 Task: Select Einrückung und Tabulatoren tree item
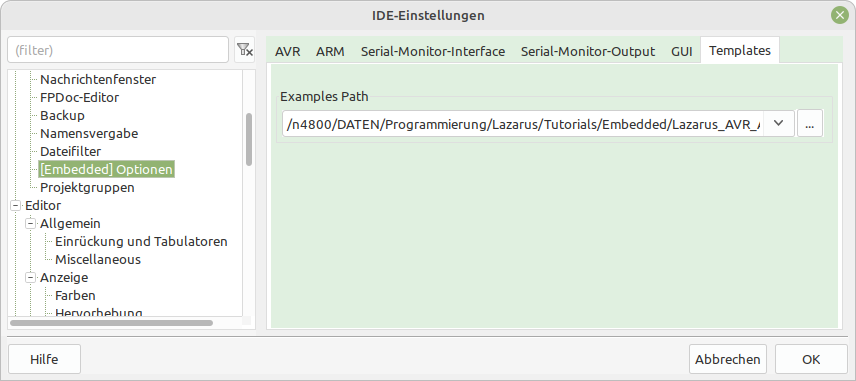coord(141,242)
